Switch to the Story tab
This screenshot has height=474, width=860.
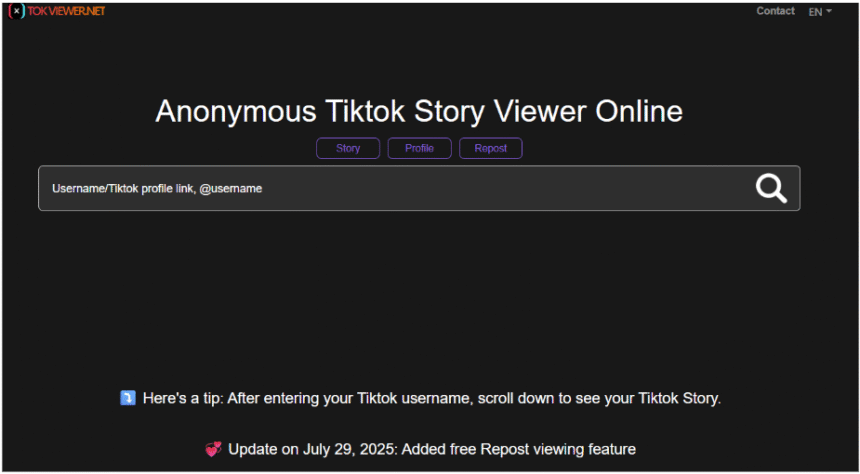[x=348, y=148]
